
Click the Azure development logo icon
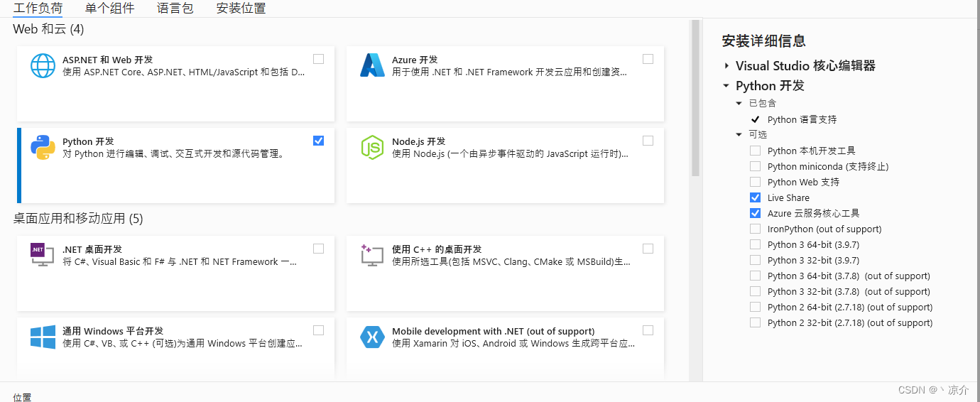coord(372,65)
